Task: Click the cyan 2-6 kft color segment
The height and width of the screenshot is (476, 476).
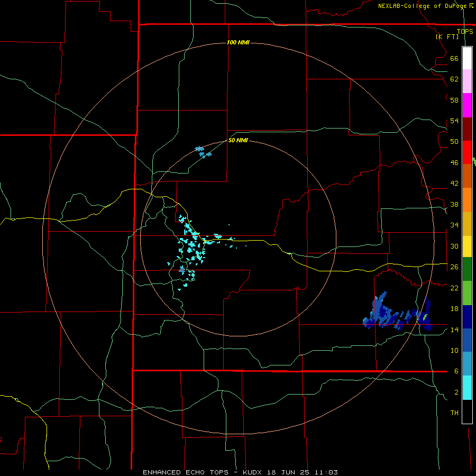Action: pyautogui.click(x=467, y=388)
